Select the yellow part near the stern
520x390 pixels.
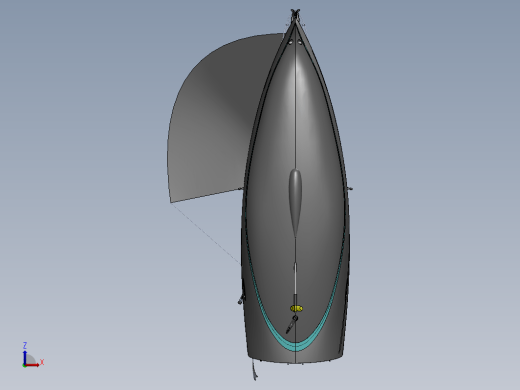[296, 309]
